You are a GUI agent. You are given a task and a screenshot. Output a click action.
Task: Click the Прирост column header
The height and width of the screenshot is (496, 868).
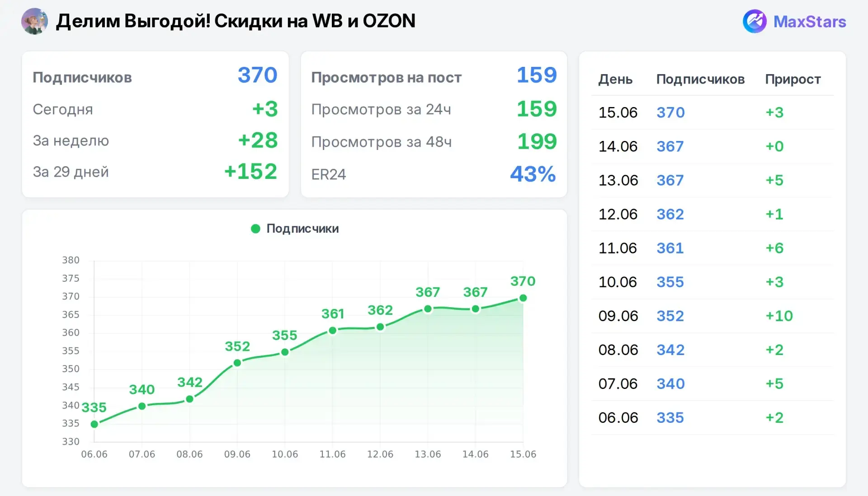(x=793, y=79)
